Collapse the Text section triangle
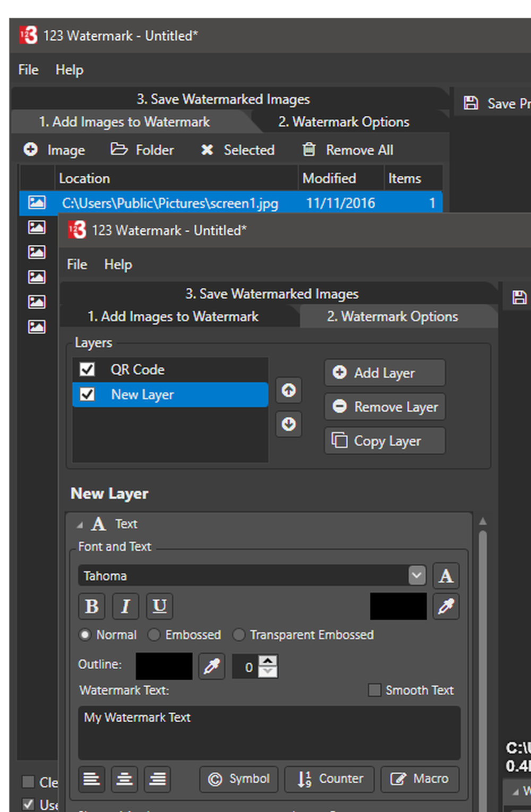This screenshot has height=812, width=531. [x=80, y=525]
